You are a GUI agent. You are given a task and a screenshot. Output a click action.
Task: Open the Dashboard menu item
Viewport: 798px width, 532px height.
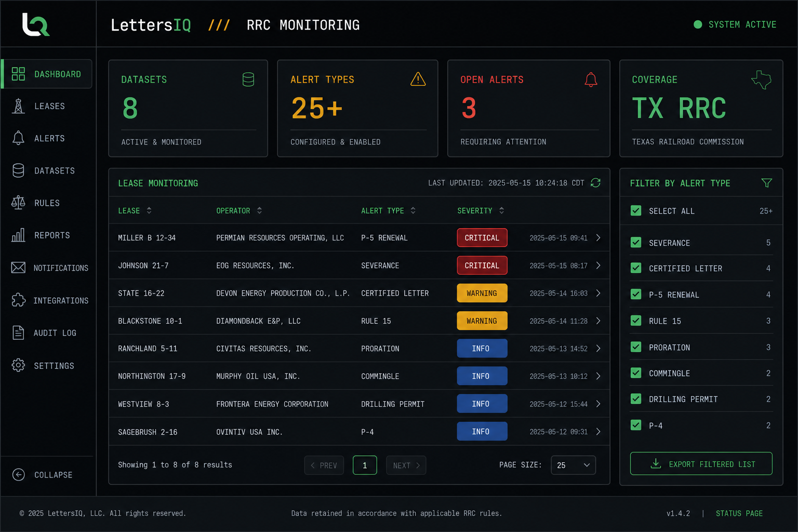tap(47, 74)
